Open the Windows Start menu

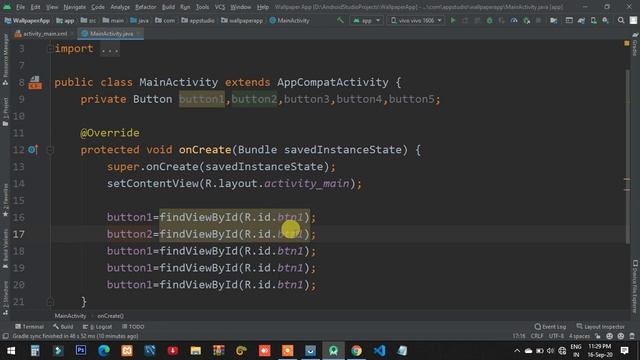(11, 350)
